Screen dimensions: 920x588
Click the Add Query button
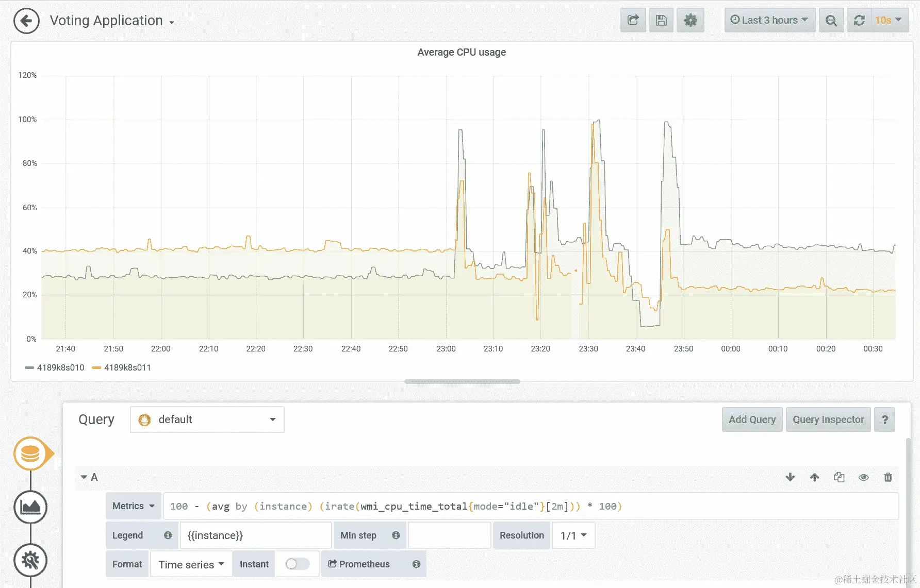(x=752, y=419)
